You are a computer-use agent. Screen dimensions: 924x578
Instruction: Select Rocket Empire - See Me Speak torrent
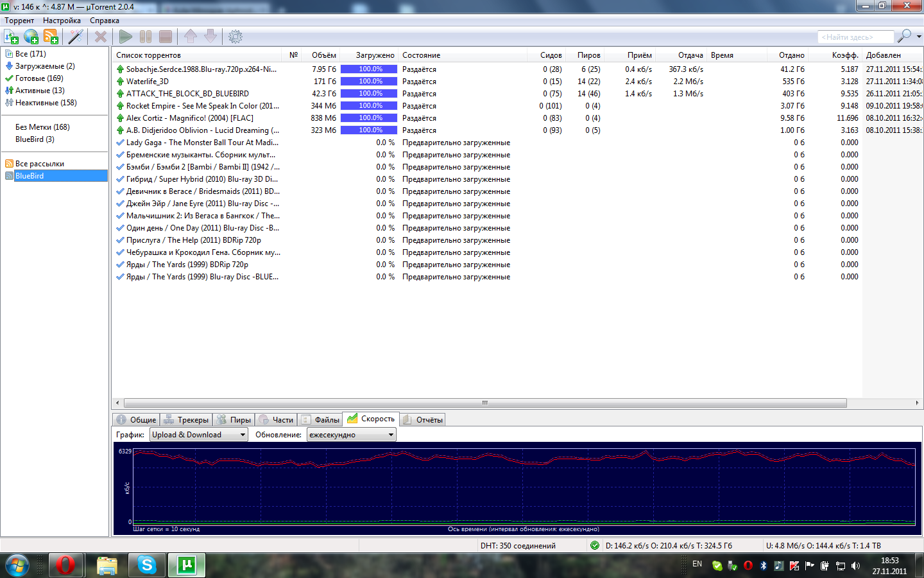coord(517,106)
